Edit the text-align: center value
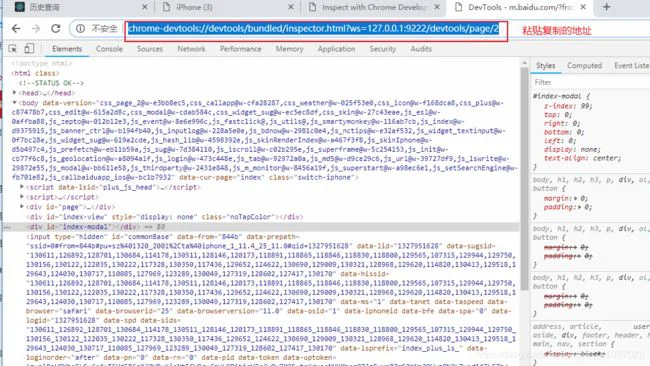650x366 pixels. pos(605,158)
